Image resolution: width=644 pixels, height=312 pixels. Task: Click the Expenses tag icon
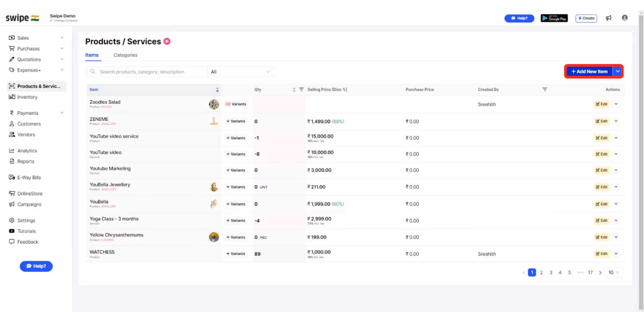click(12, 70)
